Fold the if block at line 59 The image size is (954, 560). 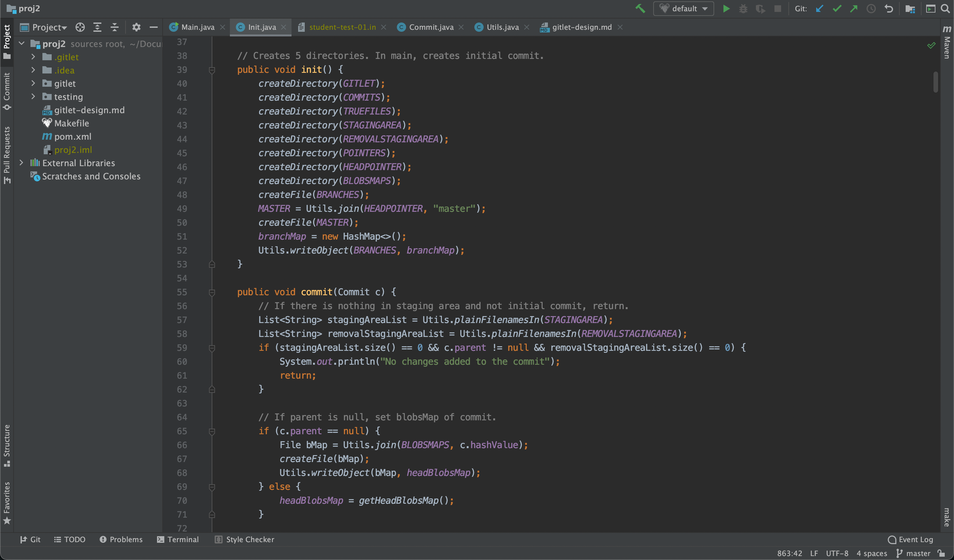point(212,348)
